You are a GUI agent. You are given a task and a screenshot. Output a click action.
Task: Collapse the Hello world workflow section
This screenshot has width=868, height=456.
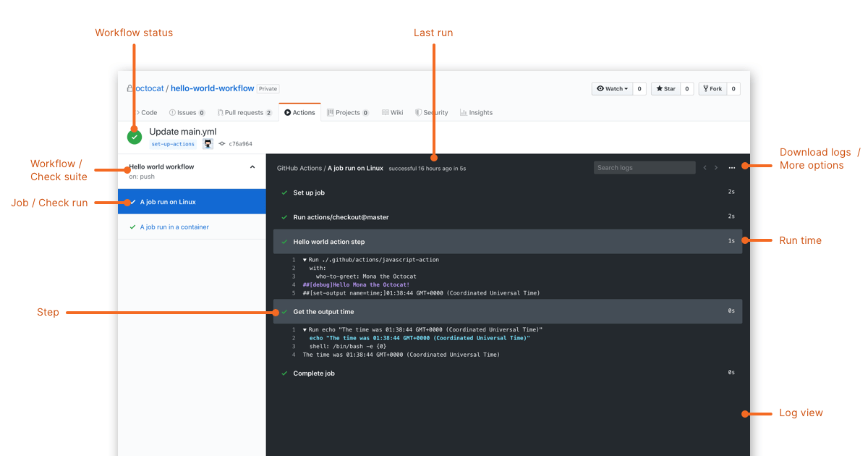252,166
